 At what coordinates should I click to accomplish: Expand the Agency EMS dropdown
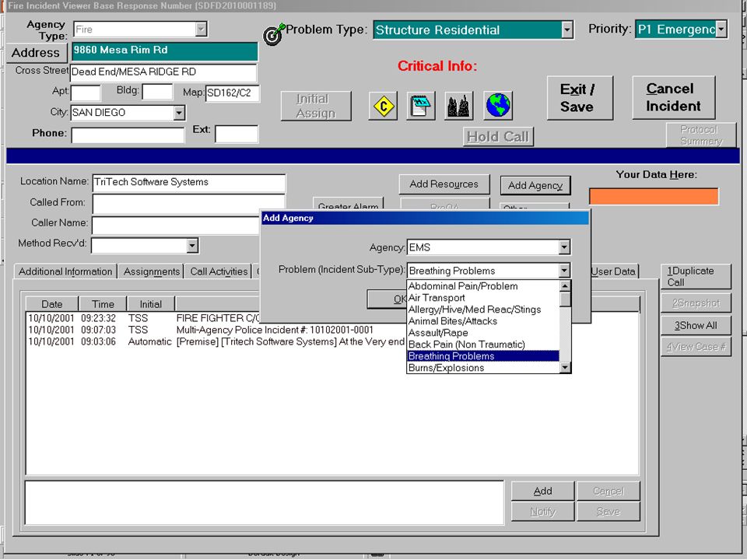pos(564,247)
